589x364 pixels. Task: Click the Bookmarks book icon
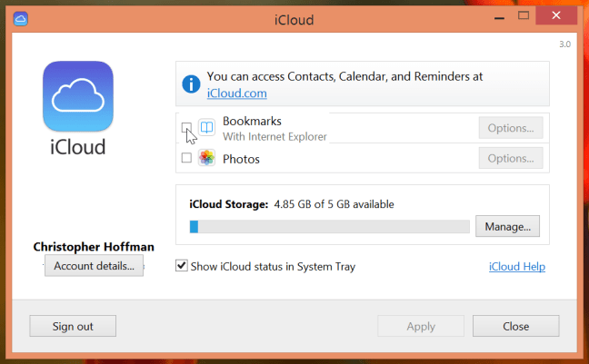pyautogui.click(x=206, y=128)
